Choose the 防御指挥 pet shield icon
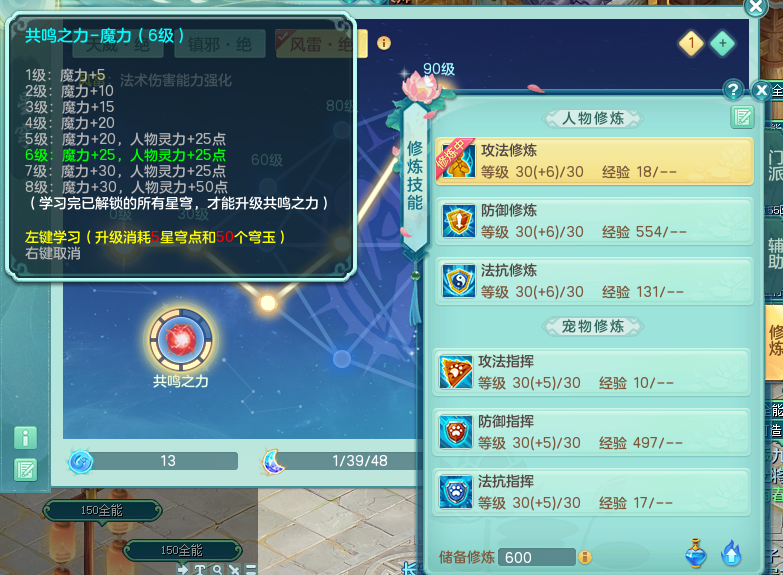The height and width of the screenshot is (575, 783). [x=456, y=432]
